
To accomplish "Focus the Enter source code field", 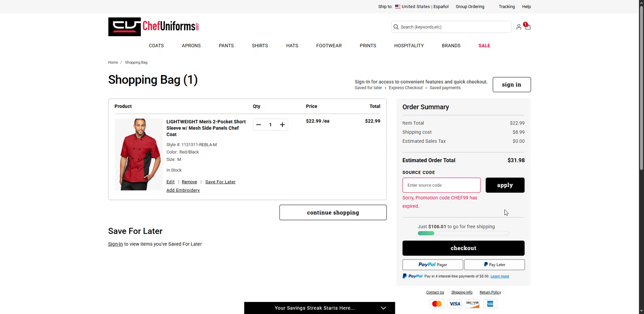I will tap(441, 185).
